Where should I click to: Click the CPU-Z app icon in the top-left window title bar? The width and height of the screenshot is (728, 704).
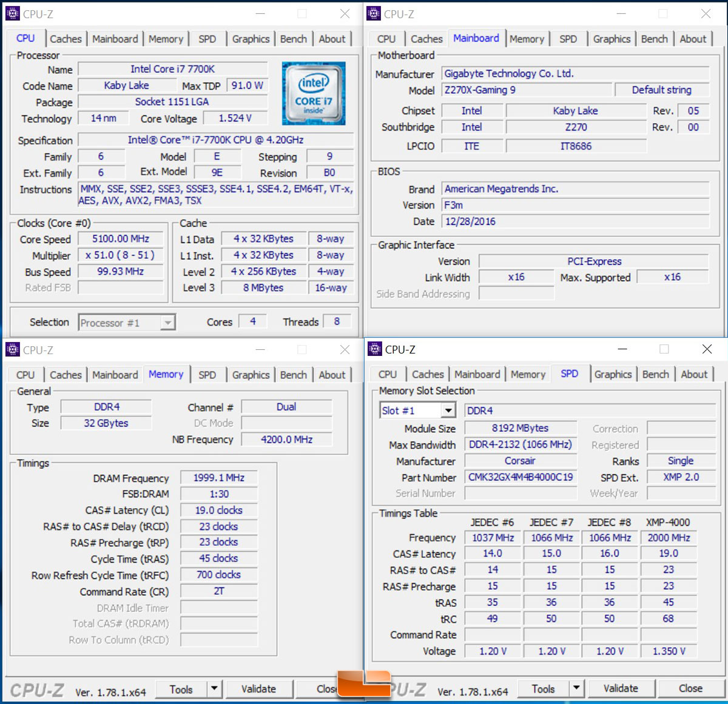(12, 13)
